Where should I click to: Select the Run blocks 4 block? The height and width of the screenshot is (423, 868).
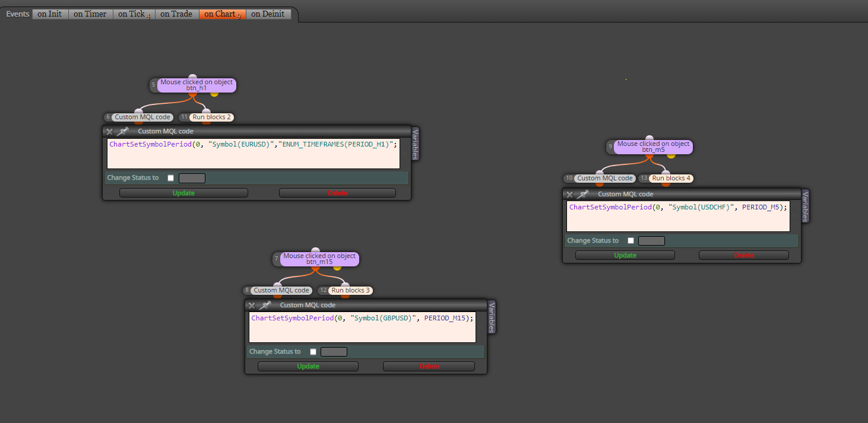point(671,179)
